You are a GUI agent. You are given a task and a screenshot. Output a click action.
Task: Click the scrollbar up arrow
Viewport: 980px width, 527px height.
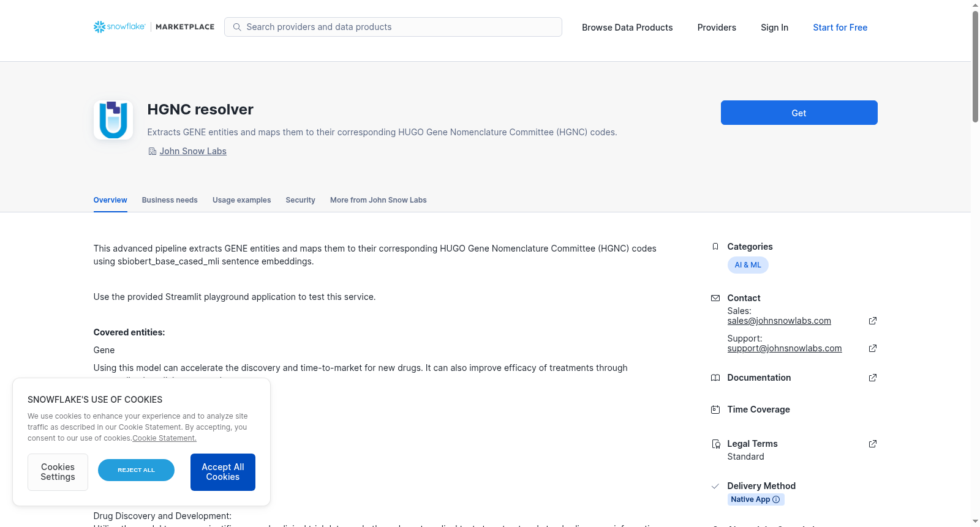pyautogui.click(x=975, y=5)
